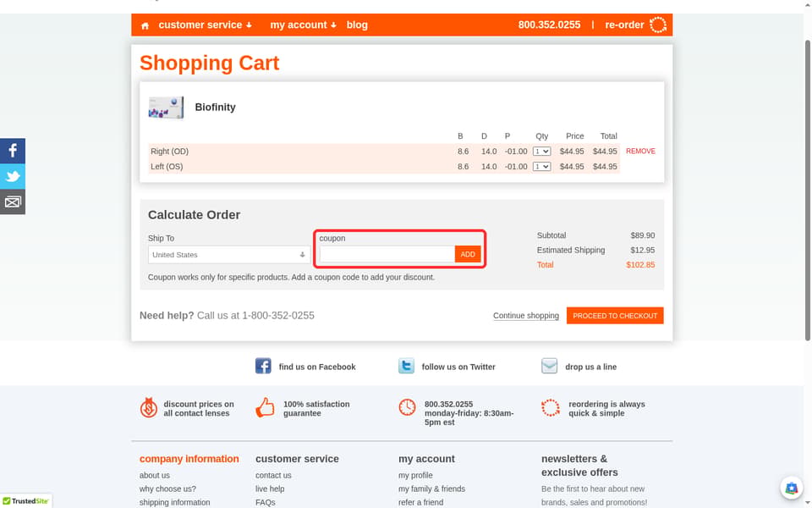Click Continue shopping link

525,315
